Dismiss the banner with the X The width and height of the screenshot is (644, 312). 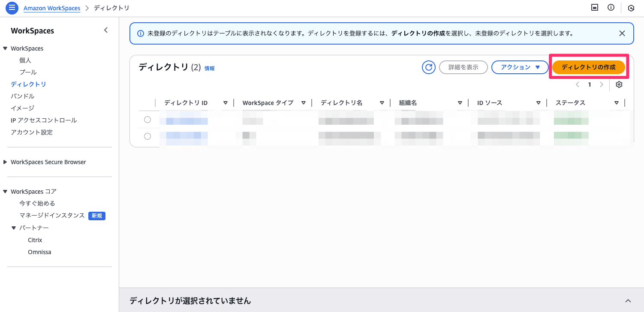pos(622,33)
